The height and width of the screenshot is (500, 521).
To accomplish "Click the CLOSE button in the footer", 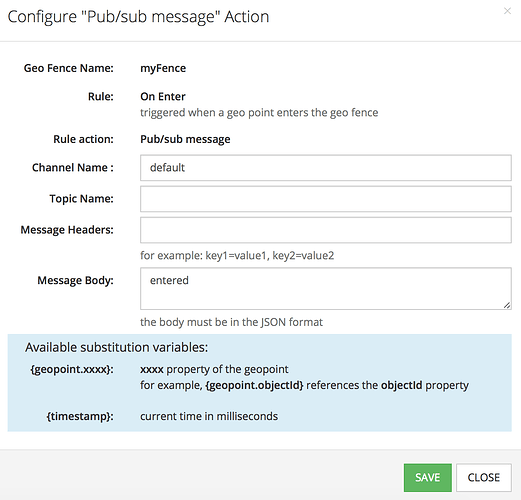I will point(484,477).
